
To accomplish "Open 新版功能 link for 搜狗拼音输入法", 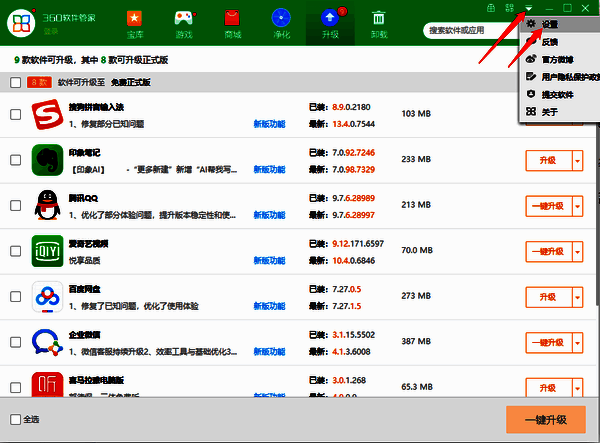I will [269, 124].
